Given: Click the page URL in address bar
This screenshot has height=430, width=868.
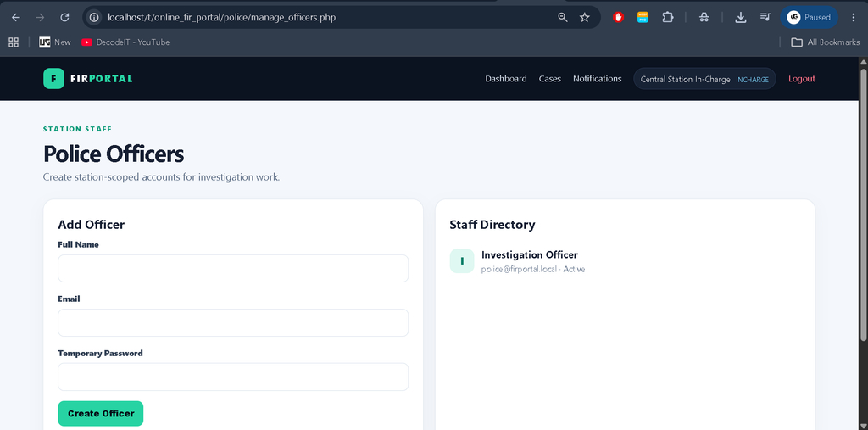Looking at the screenshot, I should (221, 17).
